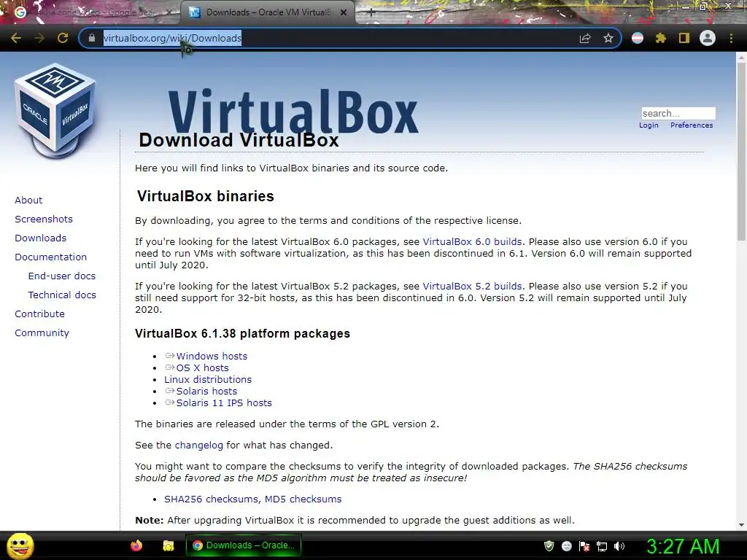Click the 3:27 AM taskbar clock

(x=683, y=546)
